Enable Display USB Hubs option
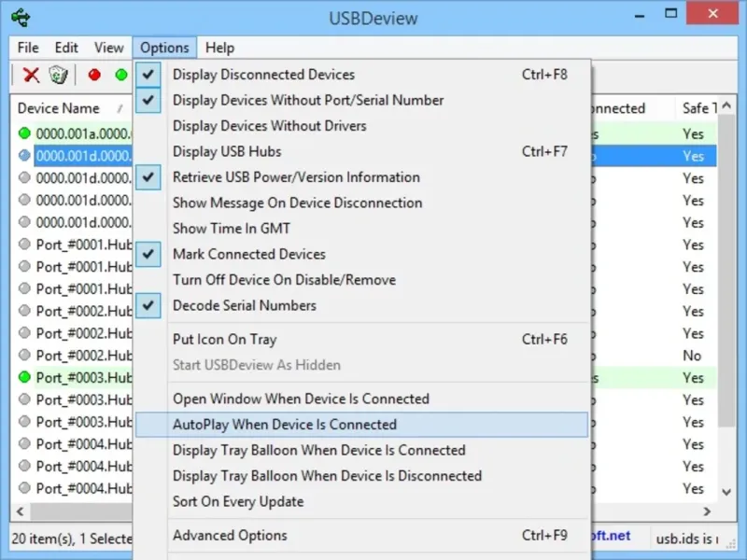The image size is (747, 560). [x=361, y=151]
